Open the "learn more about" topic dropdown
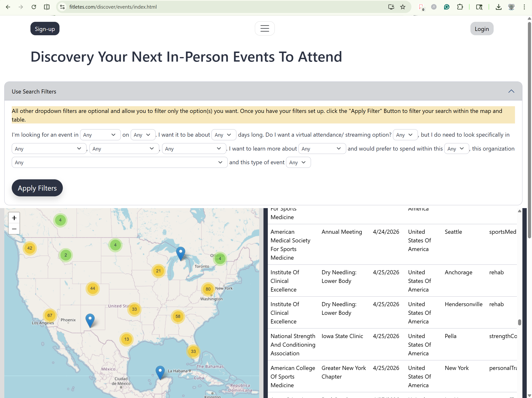Image resolution: width=532 pixels, height=398 pixels. (322, 149)
